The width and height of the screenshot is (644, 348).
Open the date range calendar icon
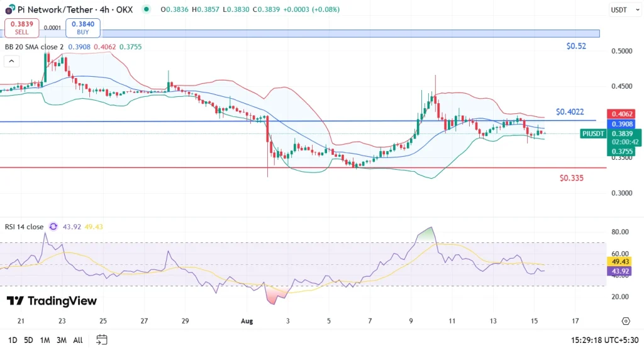101,340
